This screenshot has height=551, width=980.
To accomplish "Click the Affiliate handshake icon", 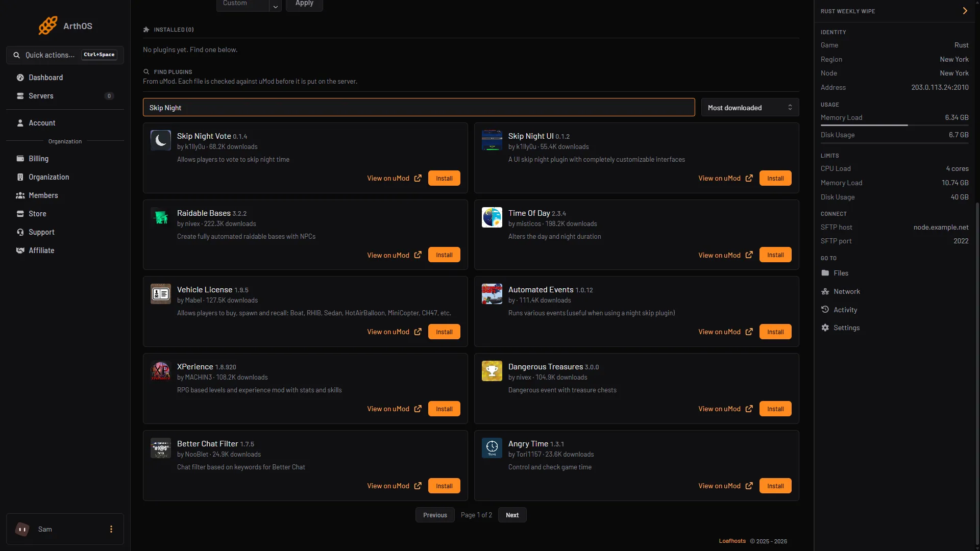I will click(20, 251).
